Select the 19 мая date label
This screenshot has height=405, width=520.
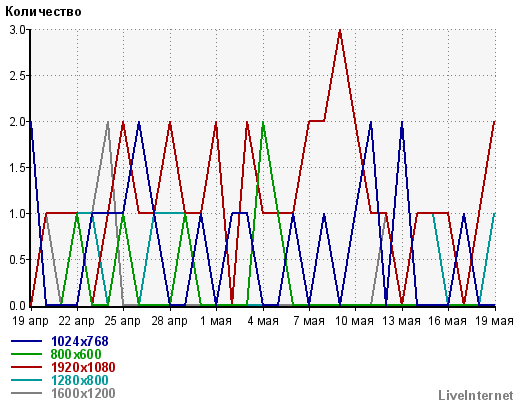[494, 321]
